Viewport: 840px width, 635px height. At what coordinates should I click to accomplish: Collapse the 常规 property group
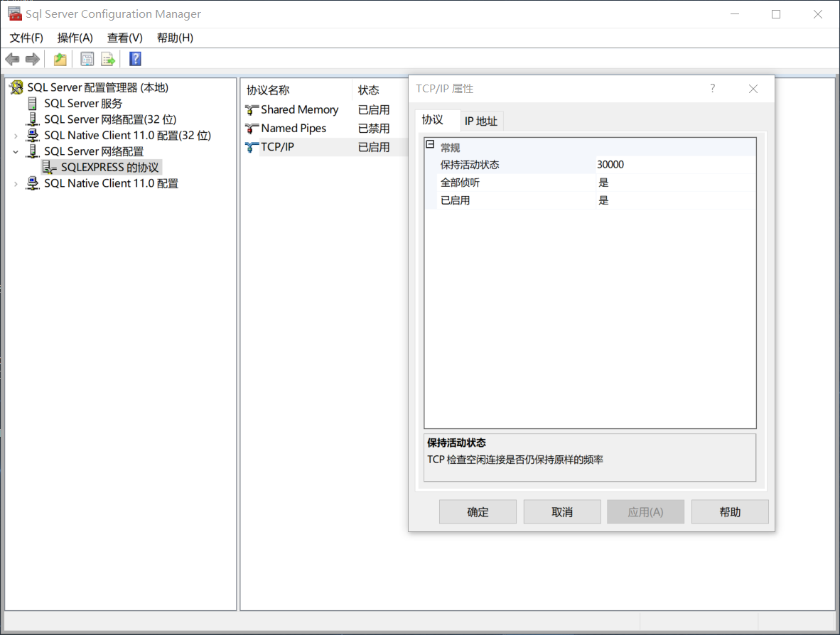(430, 144)
